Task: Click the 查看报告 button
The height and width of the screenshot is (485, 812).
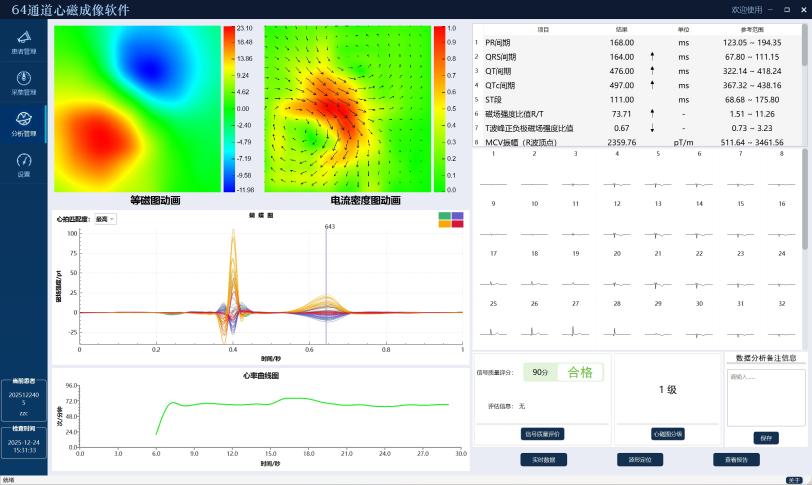Action: tap(736, 460)
